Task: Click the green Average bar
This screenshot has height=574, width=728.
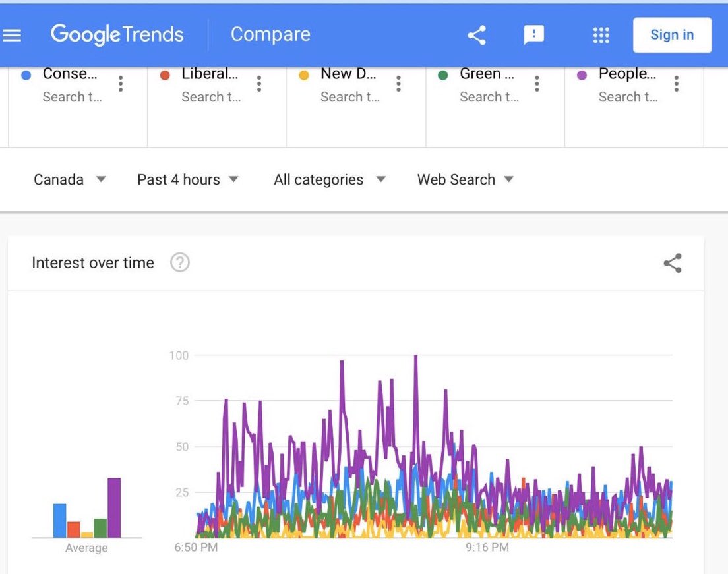Action: (100, 528)
